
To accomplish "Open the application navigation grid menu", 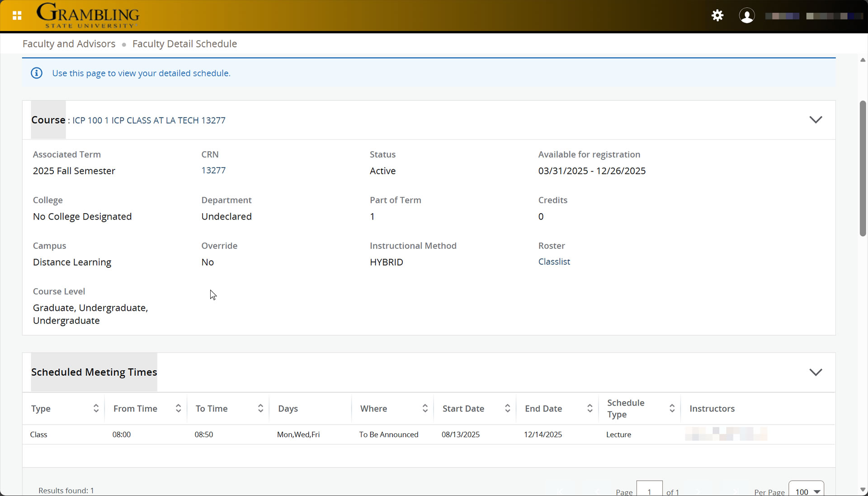I will tap(17, 15).
